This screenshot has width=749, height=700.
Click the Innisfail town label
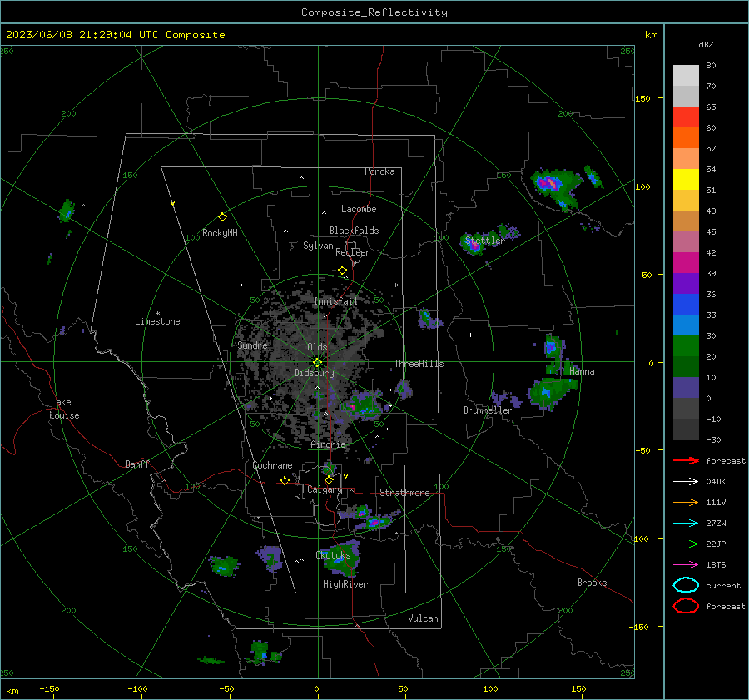pyautogui.click(x=335, y=301)
